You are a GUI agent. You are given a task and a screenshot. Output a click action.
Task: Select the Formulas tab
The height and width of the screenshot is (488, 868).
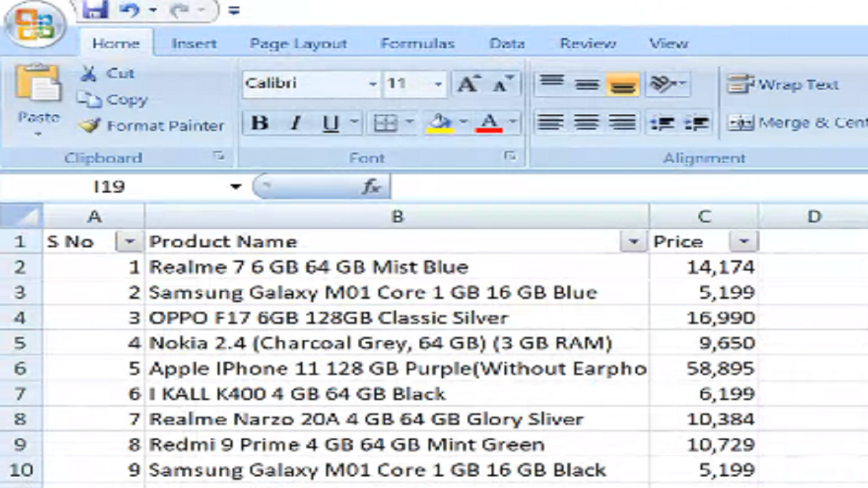coord(418,43)
